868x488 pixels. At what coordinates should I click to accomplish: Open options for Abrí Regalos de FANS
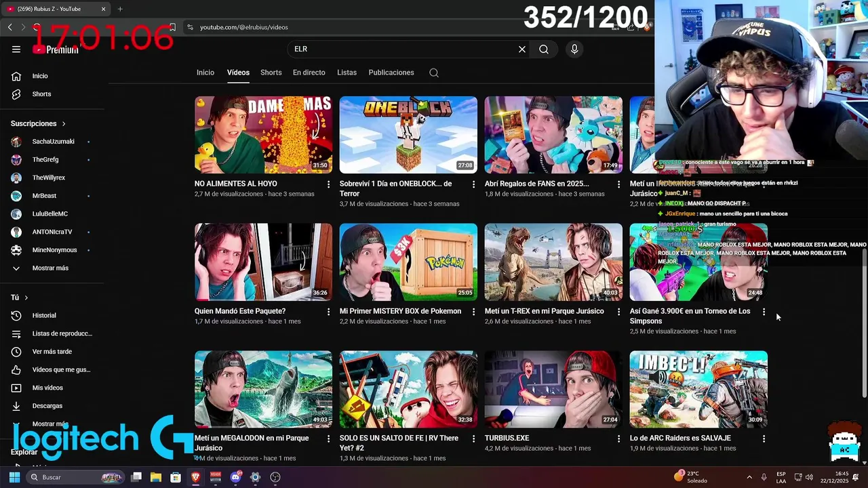(618, 184)
